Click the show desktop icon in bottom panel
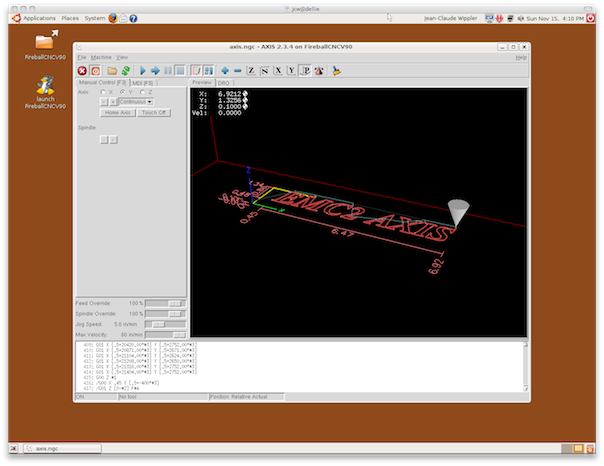Screen dimensions: 604x466 tap(14, 449)
